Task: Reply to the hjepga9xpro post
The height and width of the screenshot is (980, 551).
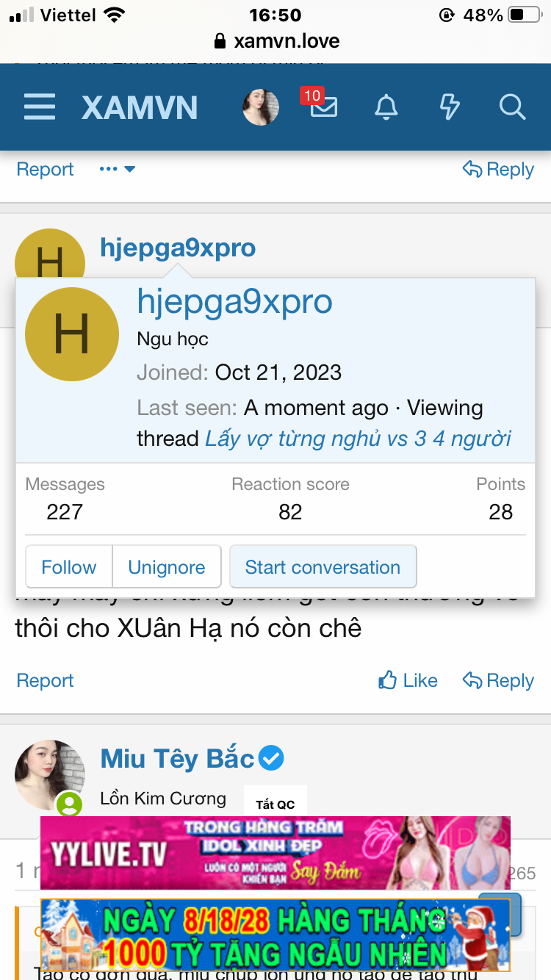Action: coord(498,681)
